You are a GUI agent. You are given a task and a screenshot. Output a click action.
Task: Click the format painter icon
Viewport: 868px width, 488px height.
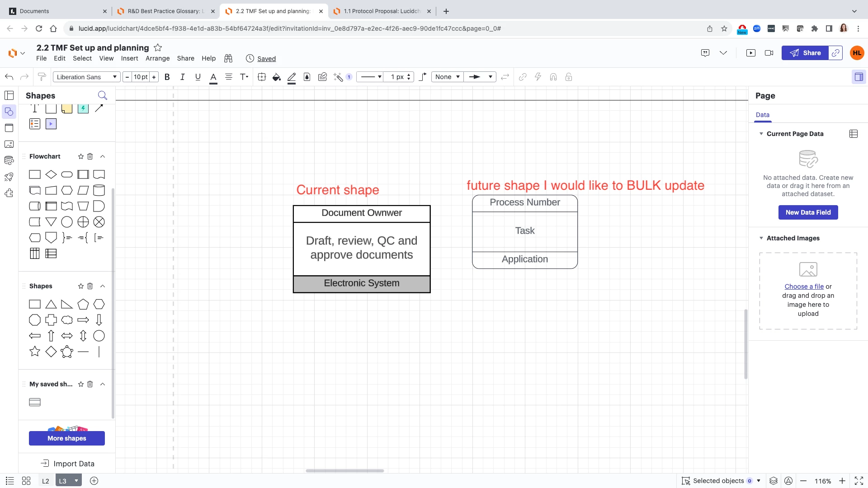pyautogui.click(x=42, y=77)
